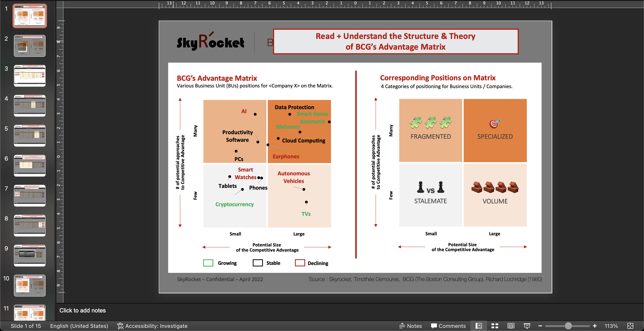Click the Stable black legend box
Viewport: 644px width, 331px height.
point(258,263)
